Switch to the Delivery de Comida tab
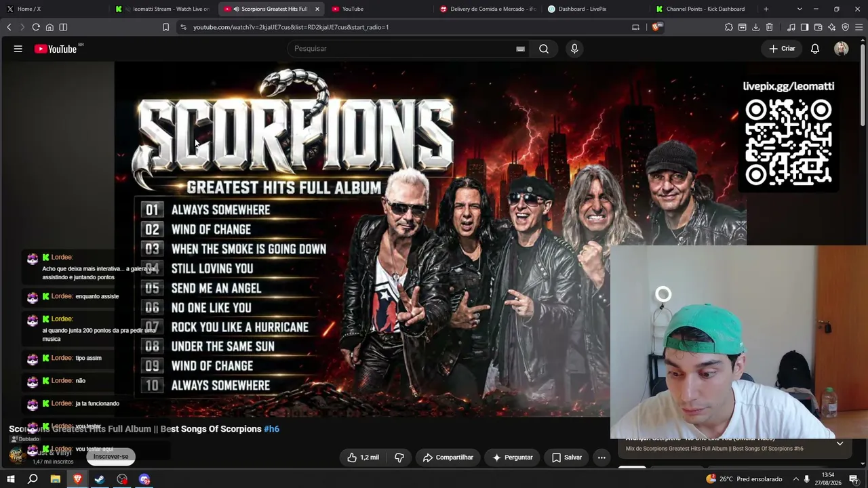868x488 pixels. 488,9
